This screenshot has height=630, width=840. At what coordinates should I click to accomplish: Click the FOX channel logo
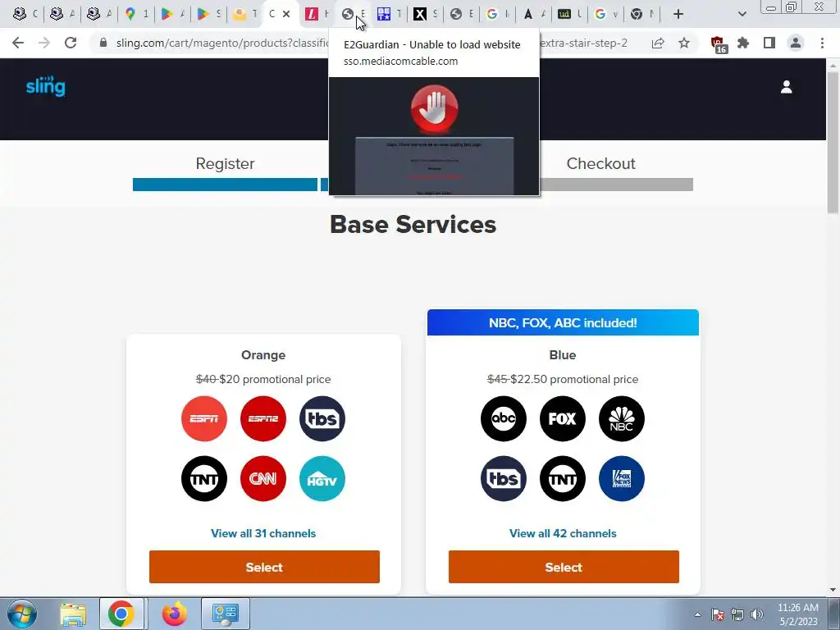tap(563, 418)
